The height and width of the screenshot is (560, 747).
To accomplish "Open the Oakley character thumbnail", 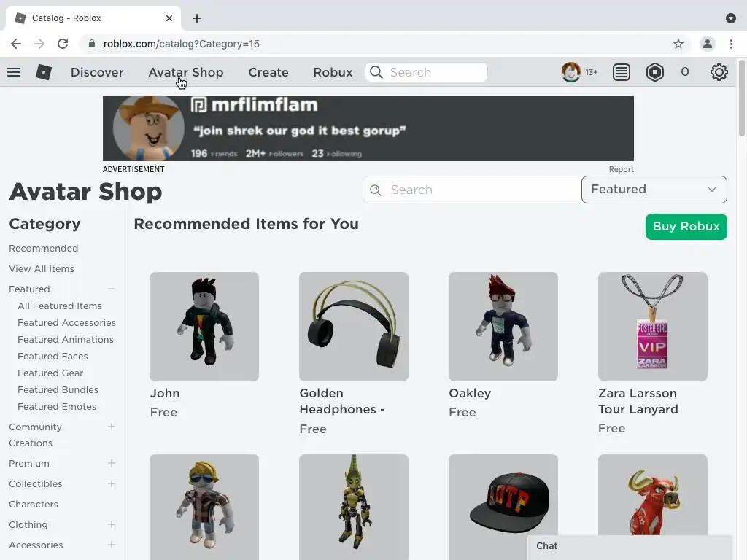I will pos(503,327).
